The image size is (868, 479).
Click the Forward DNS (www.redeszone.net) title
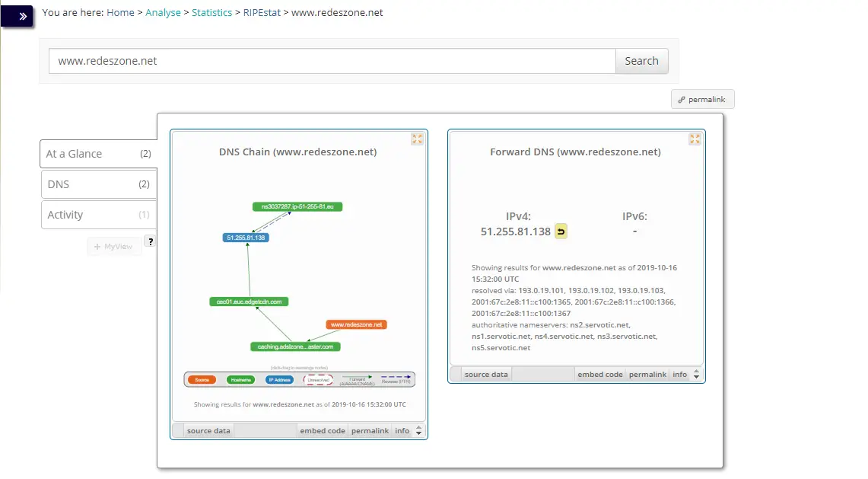[575, 152]
